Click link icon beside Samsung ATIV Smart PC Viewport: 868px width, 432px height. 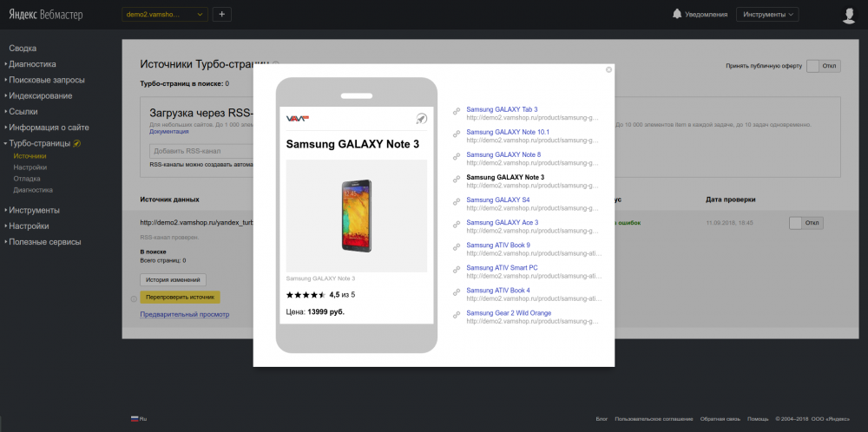[x=457, y=270]
